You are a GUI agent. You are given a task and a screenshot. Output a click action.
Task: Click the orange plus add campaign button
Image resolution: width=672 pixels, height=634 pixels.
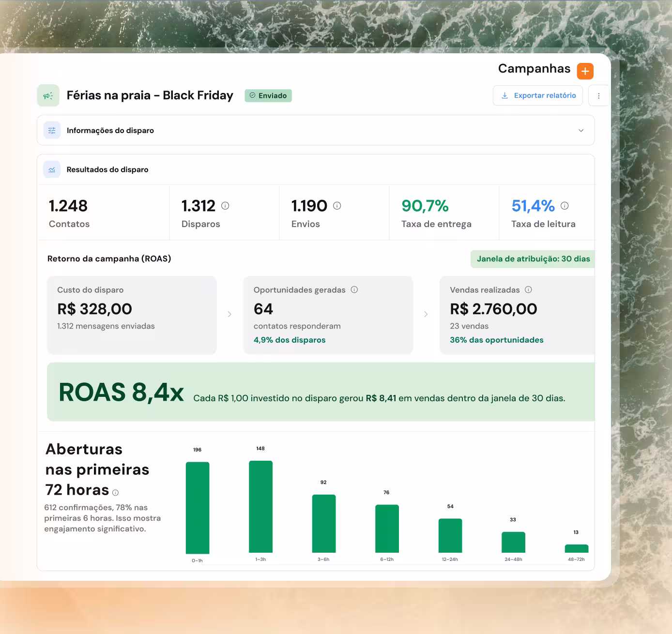tap(585, 71)
